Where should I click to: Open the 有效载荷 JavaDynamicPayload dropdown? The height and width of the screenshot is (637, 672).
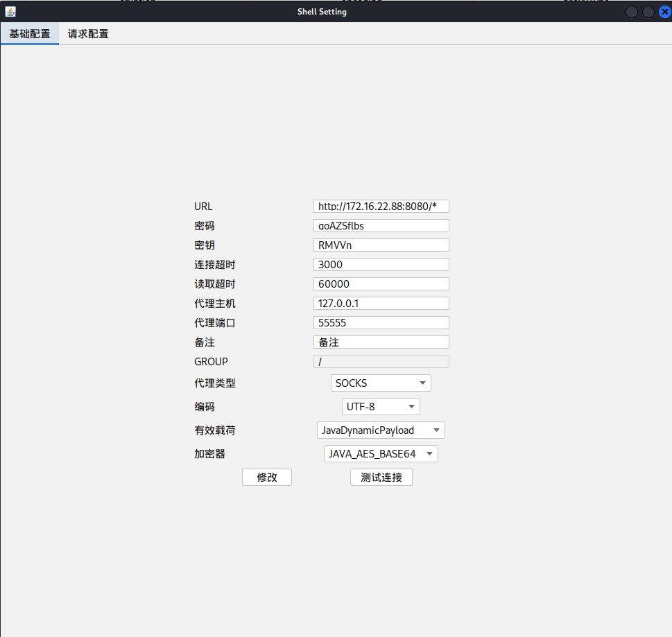[x=381, y=430]
